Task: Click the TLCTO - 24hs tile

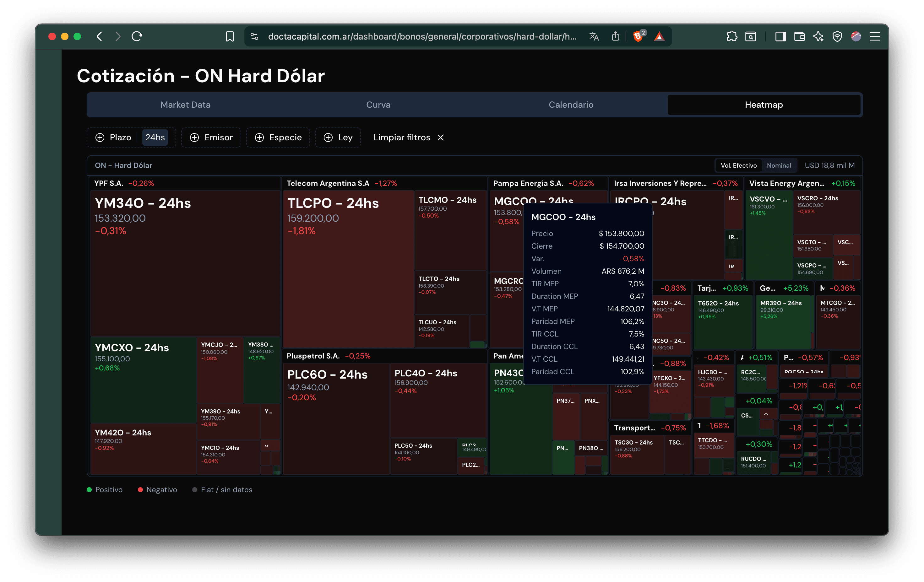Action: point(450,292)
